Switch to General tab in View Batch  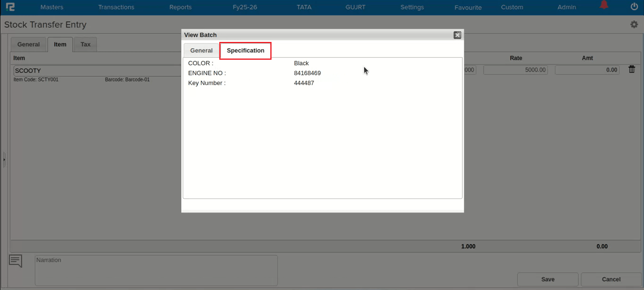[201, 51]
